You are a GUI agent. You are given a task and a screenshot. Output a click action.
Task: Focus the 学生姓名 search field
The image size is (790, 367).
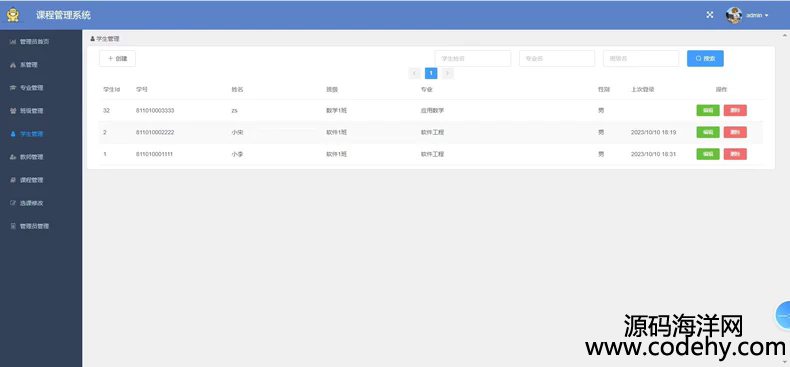coord(473,58)
